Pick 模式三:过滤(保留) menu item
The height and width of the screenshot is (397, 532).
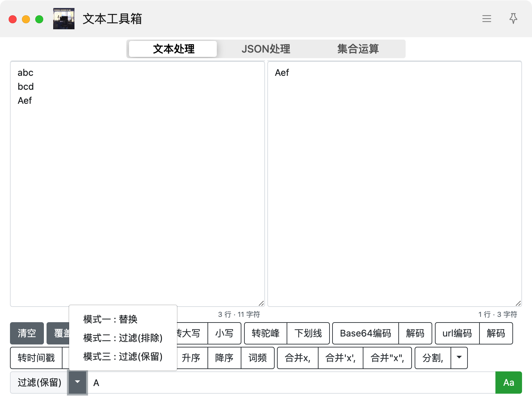123,356
